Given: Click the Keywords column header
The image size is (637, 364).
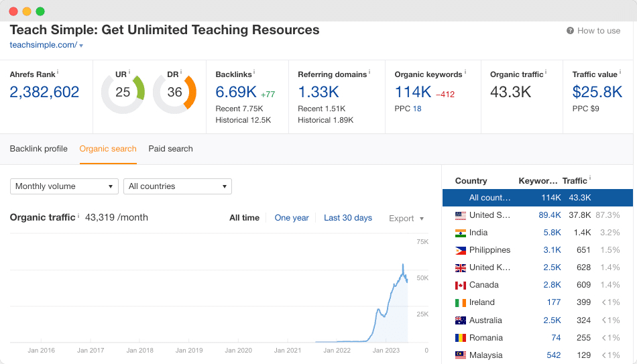Looking at the screenshot, I should 538,181.
